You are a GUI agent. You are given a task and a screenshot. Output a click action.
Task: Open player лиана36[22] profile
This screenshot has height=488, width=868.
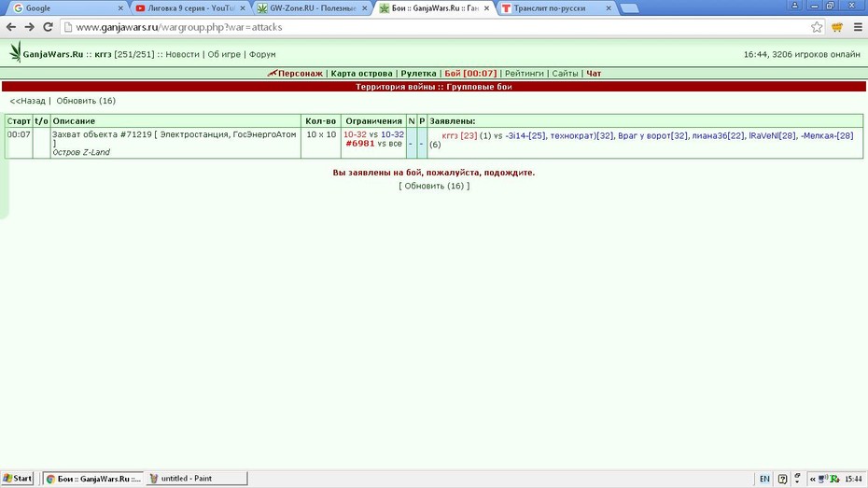(718, 135)
